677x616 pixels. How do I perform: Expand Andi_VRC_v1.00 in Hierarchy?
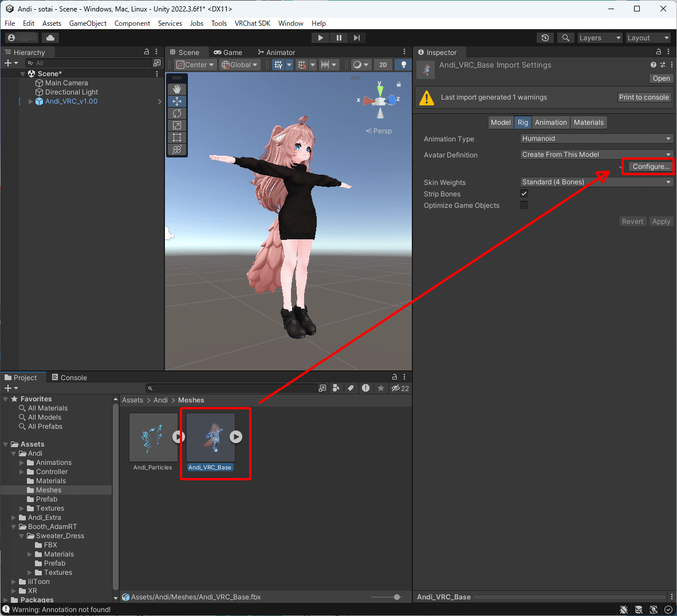pos(31,101)
